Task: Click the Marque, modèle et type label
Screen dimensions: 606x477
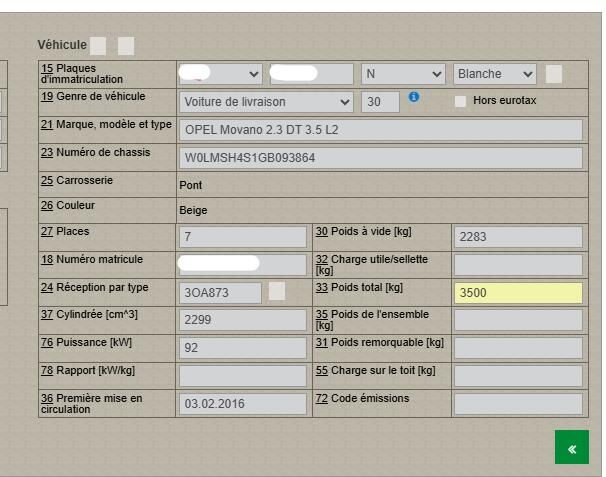Action: 107,124
